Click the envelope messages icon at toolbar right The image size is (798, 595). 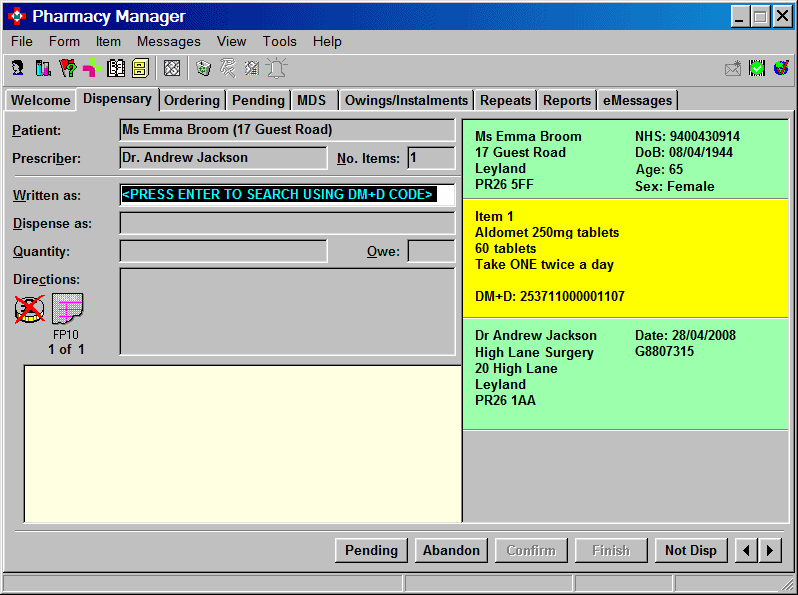click(733, 68)
